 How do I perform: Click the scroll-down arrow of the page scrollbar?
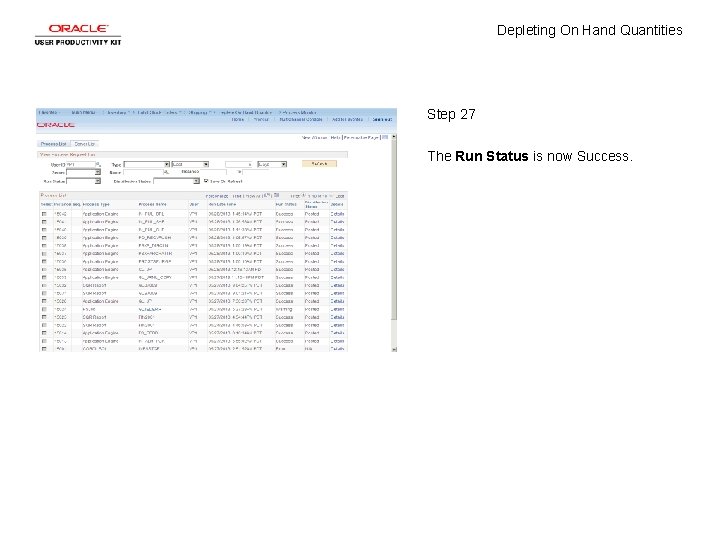[394, 349]
